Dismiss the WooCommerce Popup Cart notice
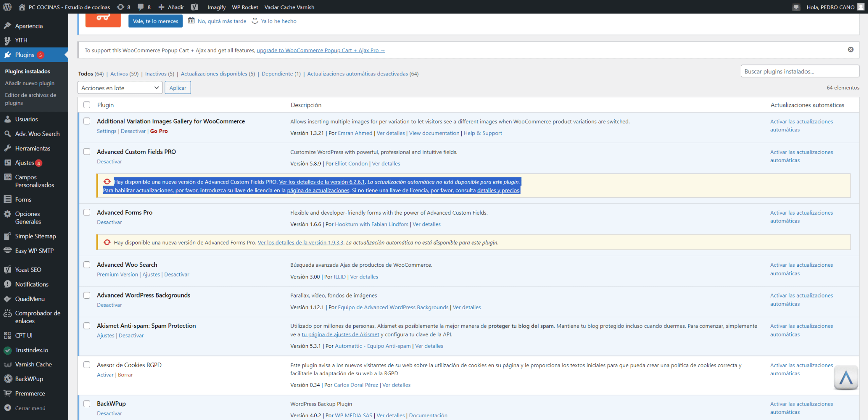This screenshot has height=420, width=868. pos(850,49)
